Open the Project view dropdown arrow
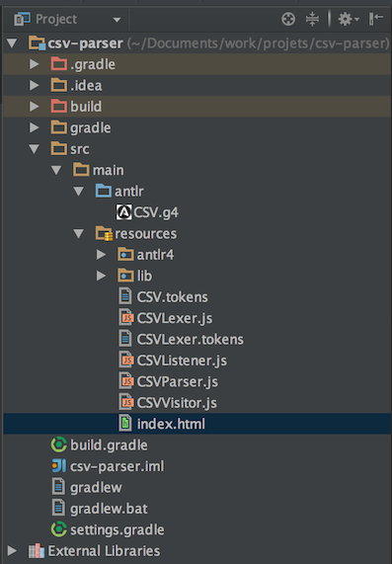Image resolution: width=392 pixels, height=564 pixels. [x=117, y=20]
